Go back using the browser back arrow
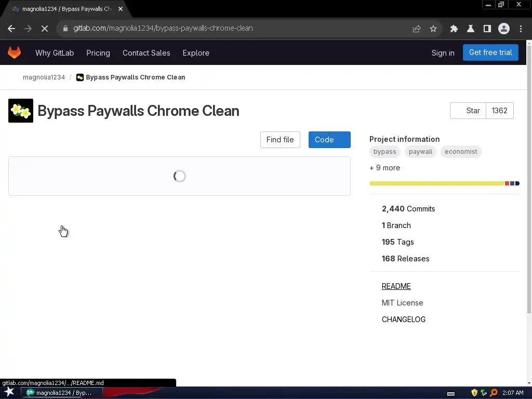The image size is (532, 399). pyautogui.click(x=11, y=29)
